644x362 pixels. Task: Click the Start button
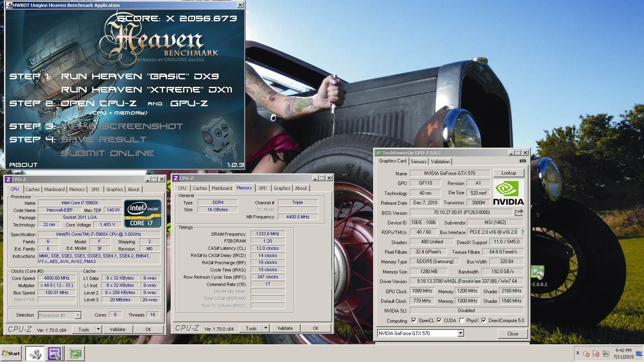(11, 354)
